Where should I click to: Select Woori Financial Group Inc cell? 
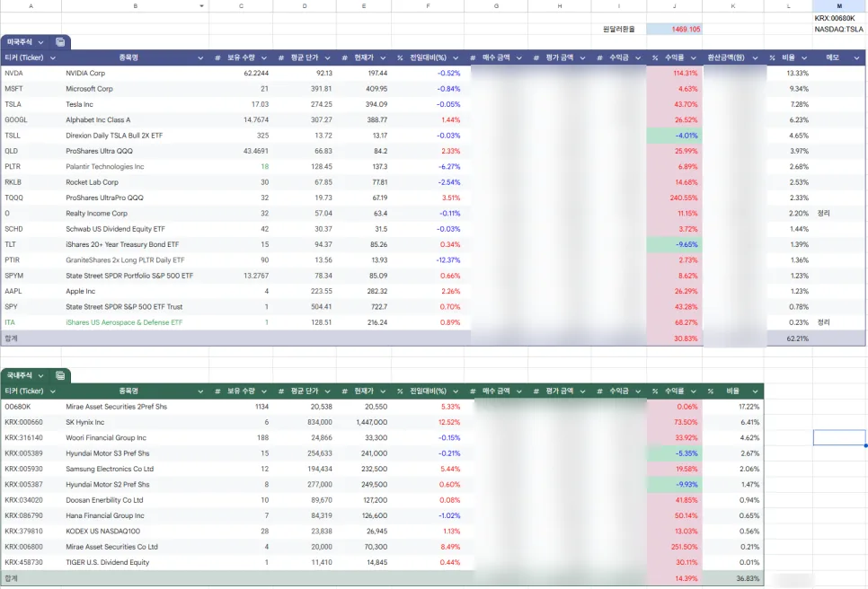(135, 437)
